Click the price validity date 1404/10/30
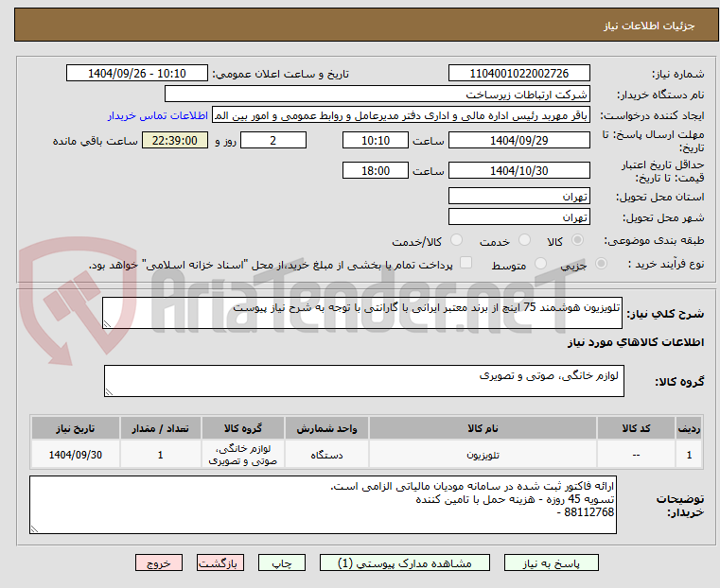The width and height of the screenshot is (720, 588). click(x=518, y=170)
